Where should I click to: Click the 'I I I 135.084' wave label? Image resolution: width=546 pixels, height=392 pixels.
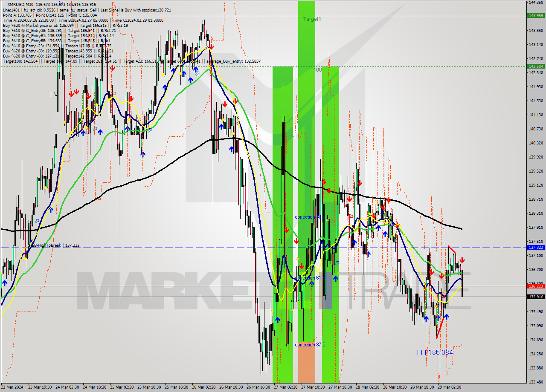pyautogui.click(x=435, y=352)
